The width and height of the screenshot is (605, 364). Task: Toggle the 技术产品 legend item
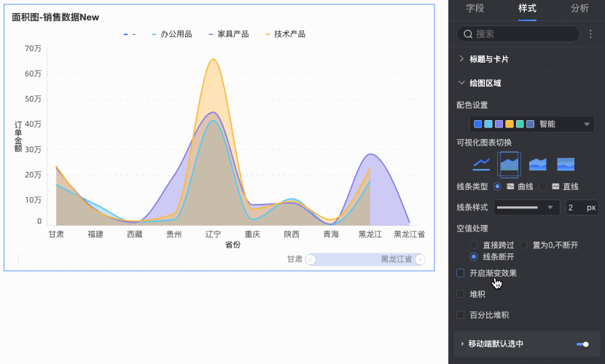click(x=286, y=34)
